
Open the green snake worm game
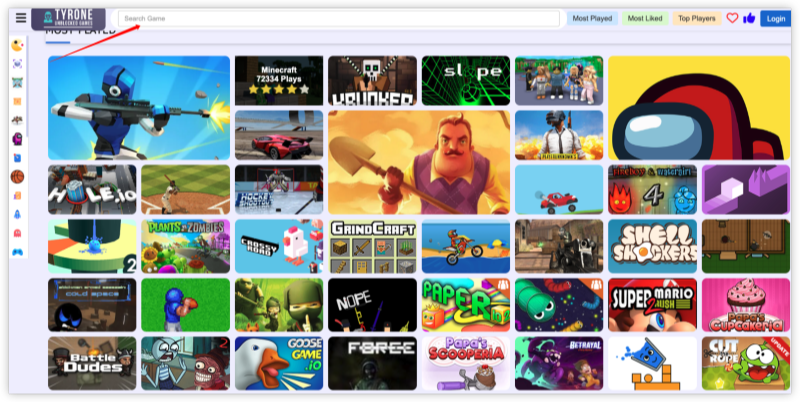(559, 305)
